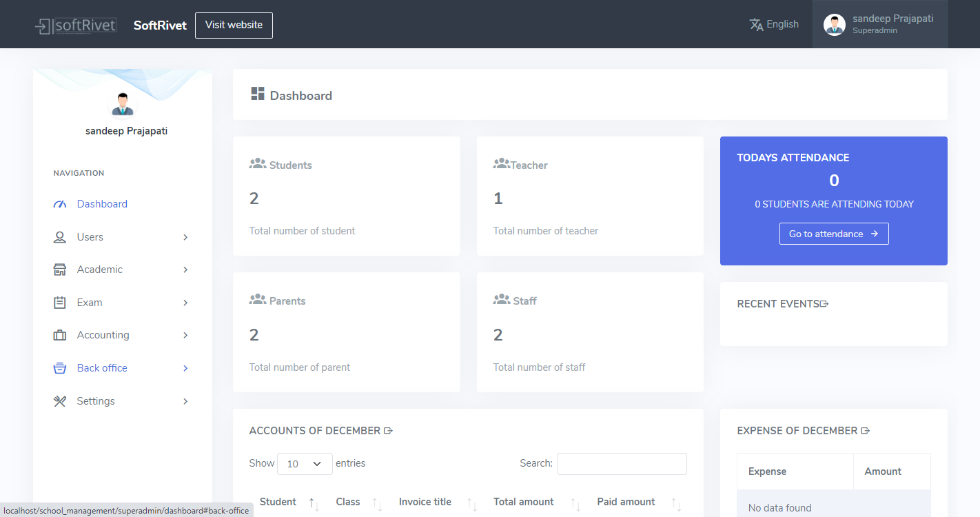Click the Users person icon in sidebar

pyautogui.click(x=60, y=237)
